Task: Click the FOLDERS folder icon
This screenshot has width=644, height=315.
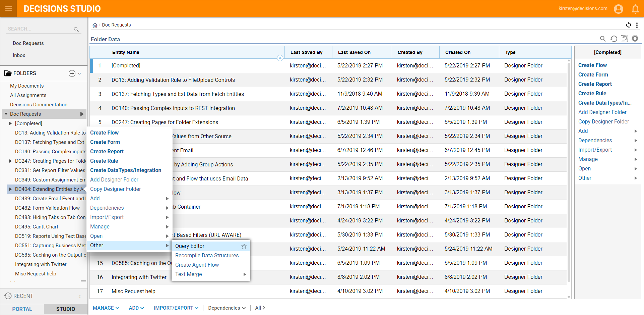Action: pos(8,73)
